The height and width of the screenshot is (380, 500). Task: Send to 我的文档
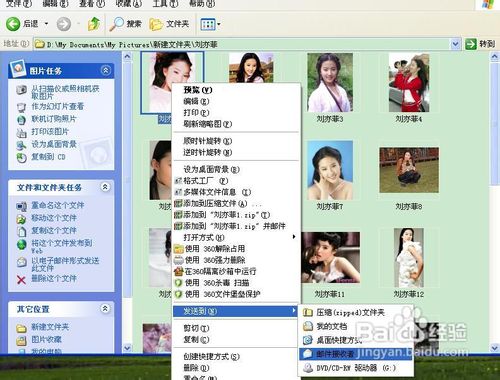pyautogui.click(x=356, y=326)
